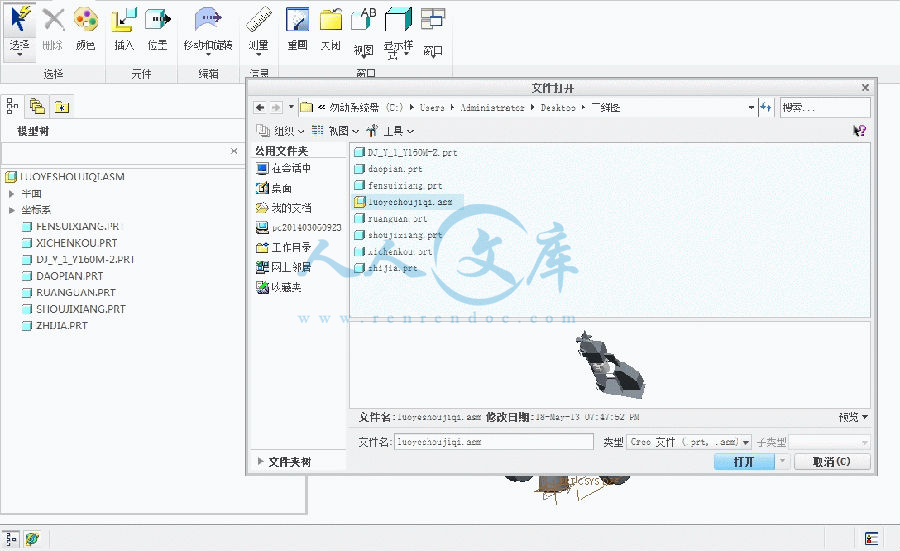Click the 打开 open button

pyautogui.click(x=744, y=461)
